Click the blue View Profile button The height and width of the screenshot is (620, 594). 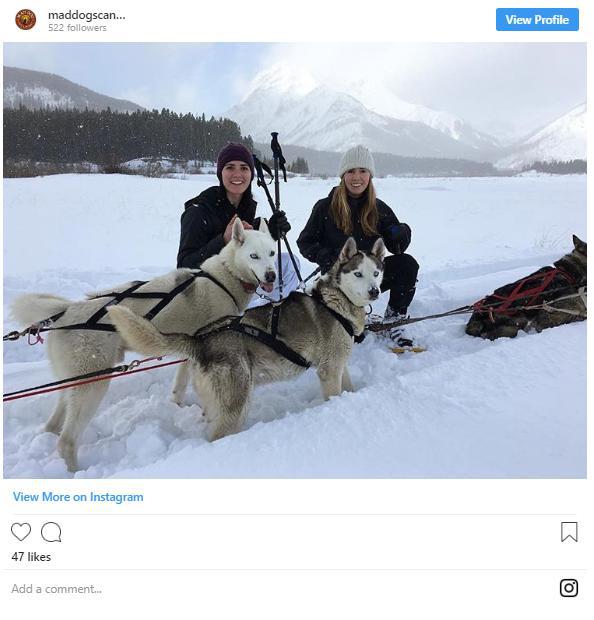pos(537,19)
